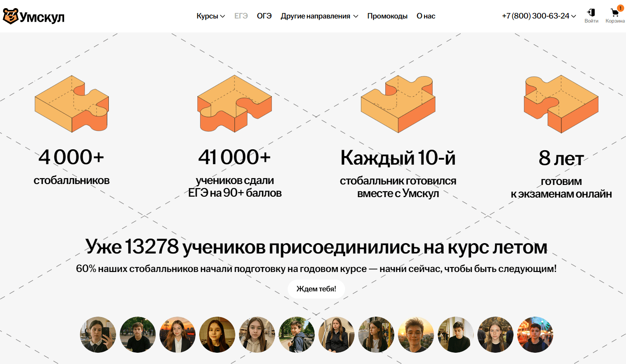Click the puzzle icon above 4 000+ стобалльников
This screenshot has width=626, height=364.
tap(71, 103)
